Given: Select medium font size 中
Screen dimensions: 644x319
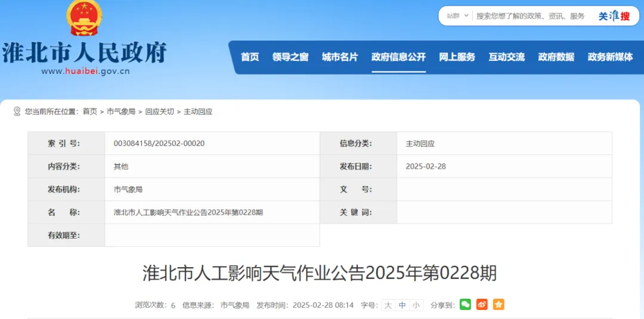Looking at the screenshot, I should [402, 305].
